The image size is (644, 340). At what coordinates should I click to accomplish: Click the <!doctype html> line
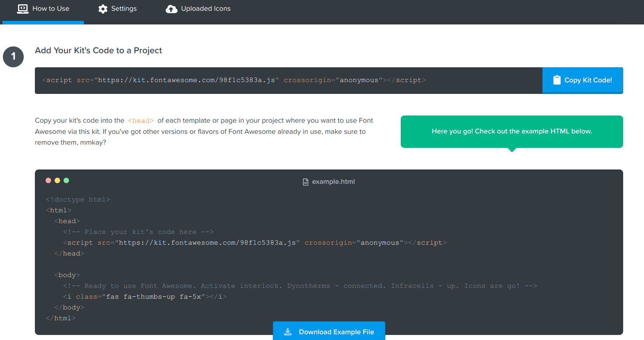[78, 199]
